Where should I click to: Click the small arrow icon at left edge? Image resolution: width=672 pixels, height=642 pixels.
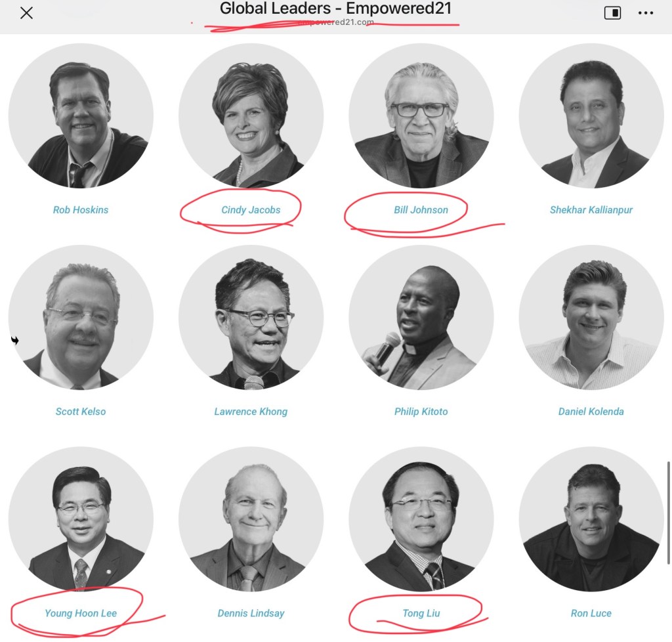click(x=15, y=341)
